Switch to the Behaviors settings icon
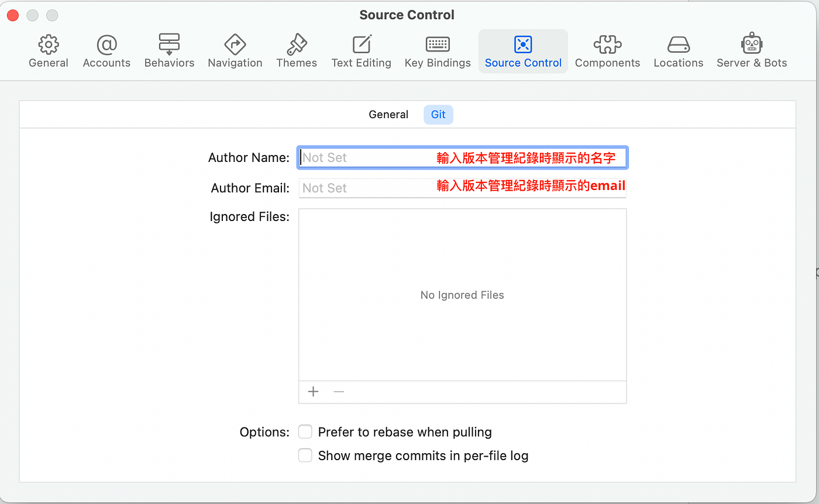The width and height of the screenshot is (819, 504). tap(169, 50)
